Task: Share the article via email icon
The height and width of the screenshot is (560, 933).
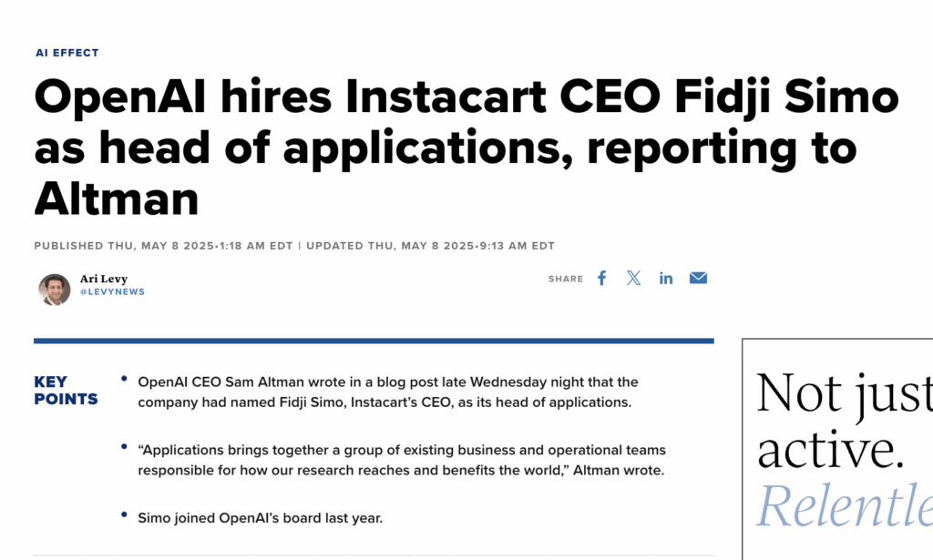Action: coord(698,279)
